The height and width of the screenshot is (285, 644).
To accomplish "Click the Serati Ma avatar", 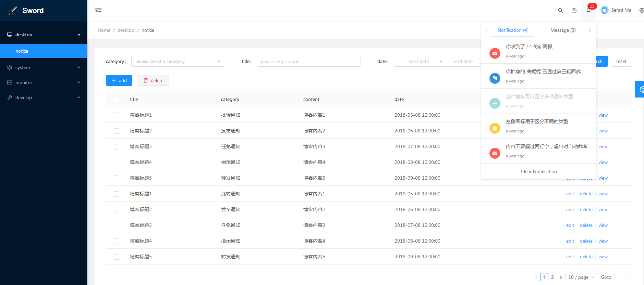I will point(605,10).
